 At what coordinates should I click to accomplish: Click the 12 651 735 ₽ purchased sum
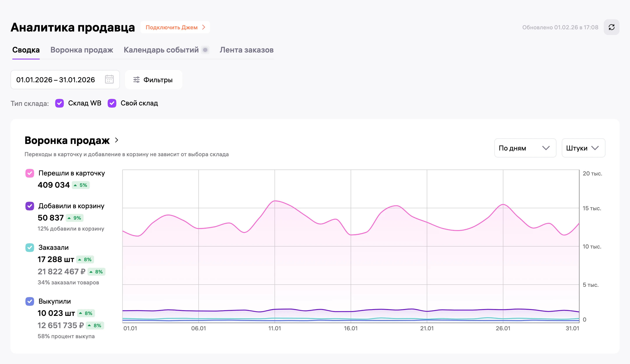(x=61, y=325)
